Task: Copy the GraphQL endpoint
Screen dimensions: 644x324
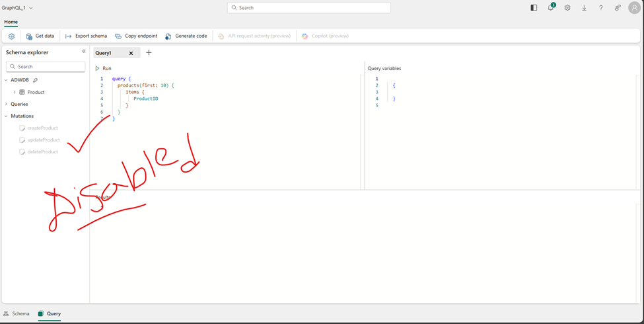Action: pos(136,36)
